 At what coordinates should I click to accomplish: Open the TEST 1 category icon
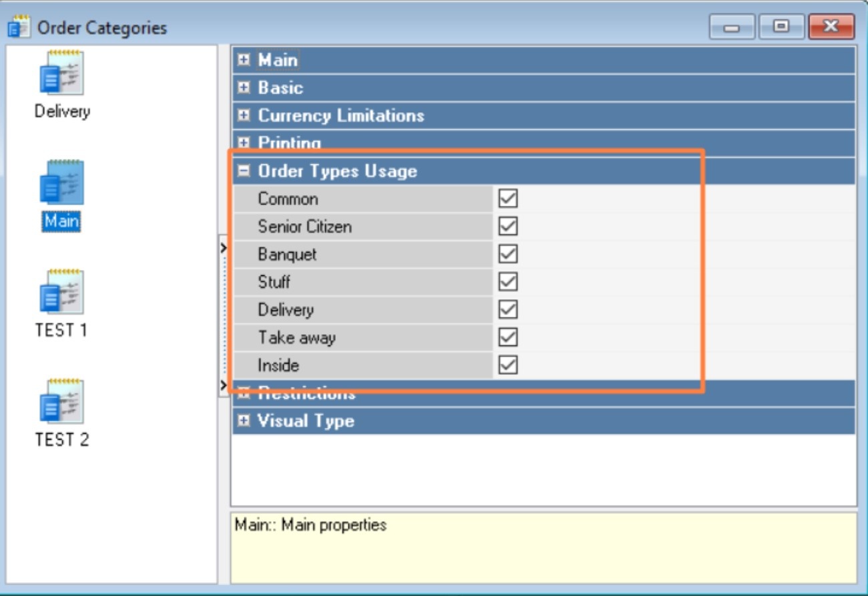click(61, 292)
